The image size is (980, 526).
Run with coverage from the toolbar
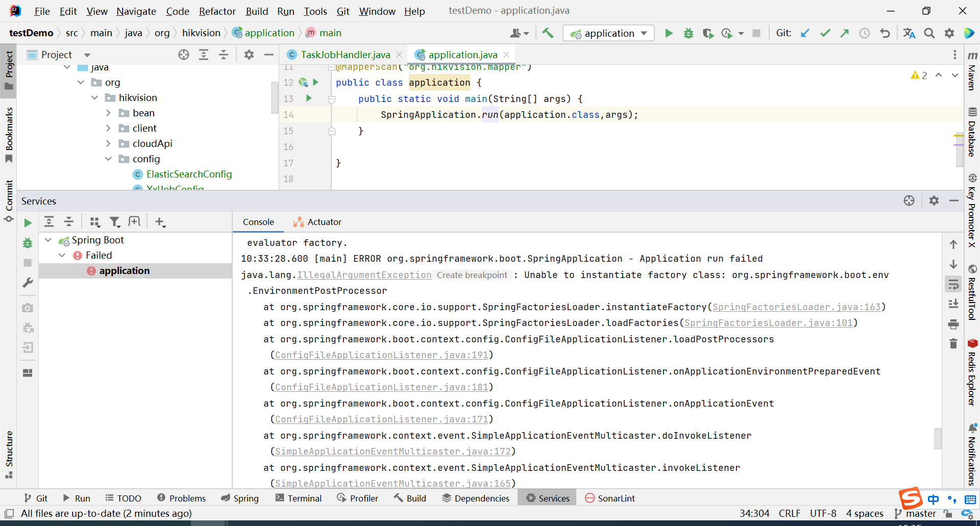click(708, 33)
